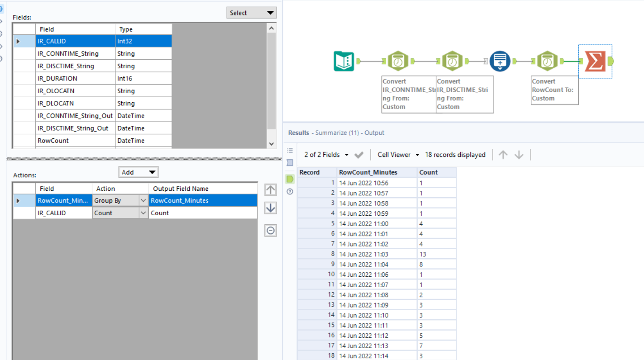Select the Summarize tool on canvas
The width and height of the screenshot is (644, 360).
tap(595, 61)
